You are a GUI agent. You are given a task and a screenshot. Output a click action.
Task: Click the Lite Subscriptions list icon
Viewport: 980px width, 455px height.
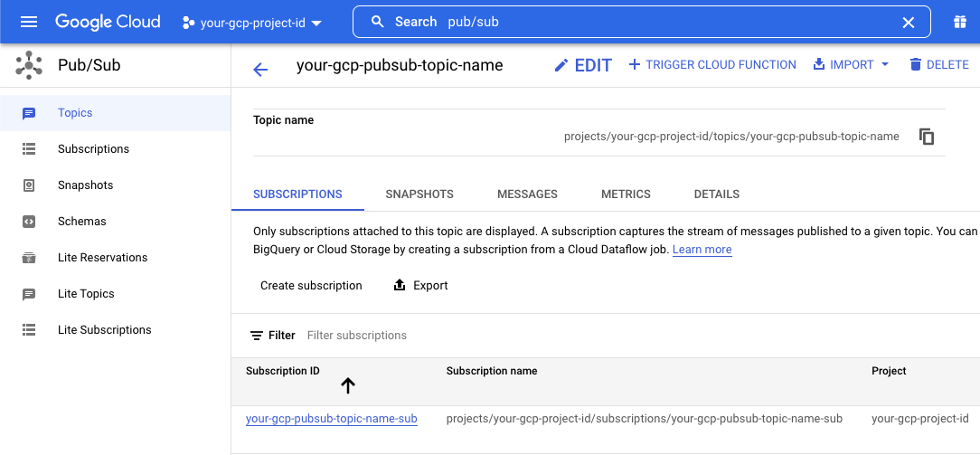click(29, 330)
